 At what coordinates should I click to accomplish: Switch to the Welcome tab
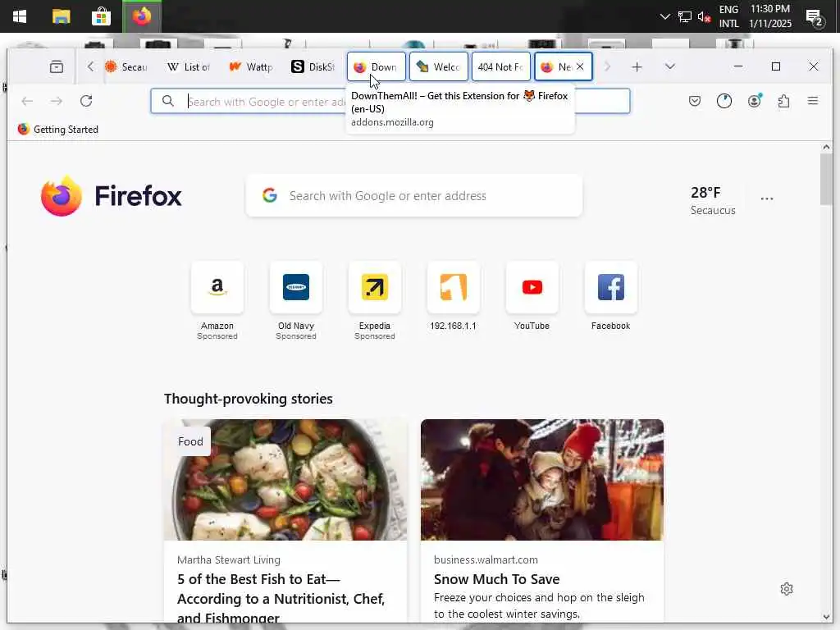click(x=439, y=67)
